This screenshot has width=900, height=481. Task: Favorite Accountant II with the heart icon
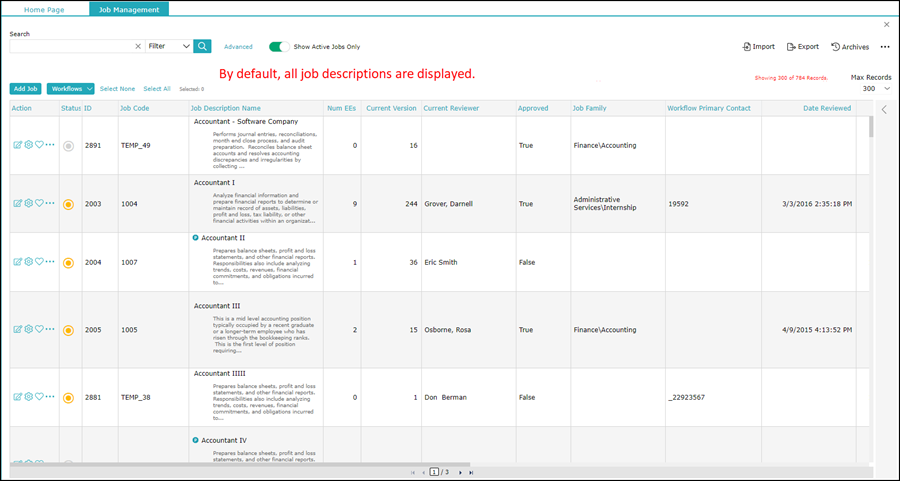coord(39,262)
